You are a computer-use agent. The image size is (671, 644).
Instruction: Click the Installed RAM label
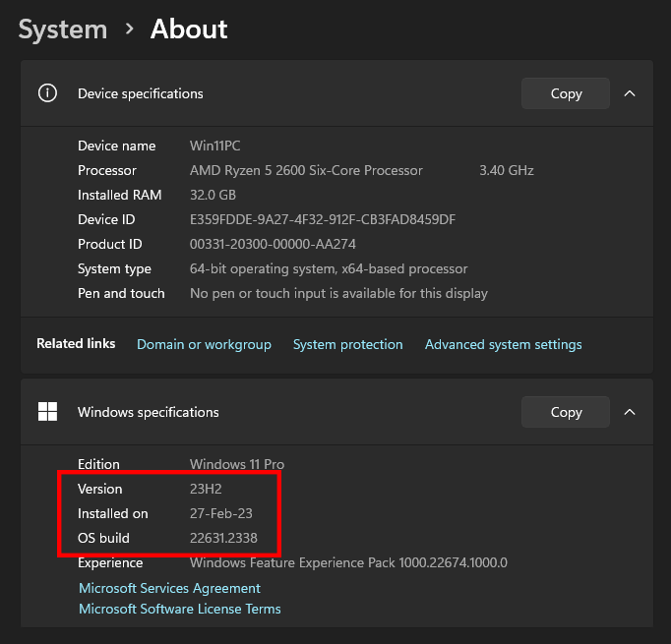coord(119,195)
